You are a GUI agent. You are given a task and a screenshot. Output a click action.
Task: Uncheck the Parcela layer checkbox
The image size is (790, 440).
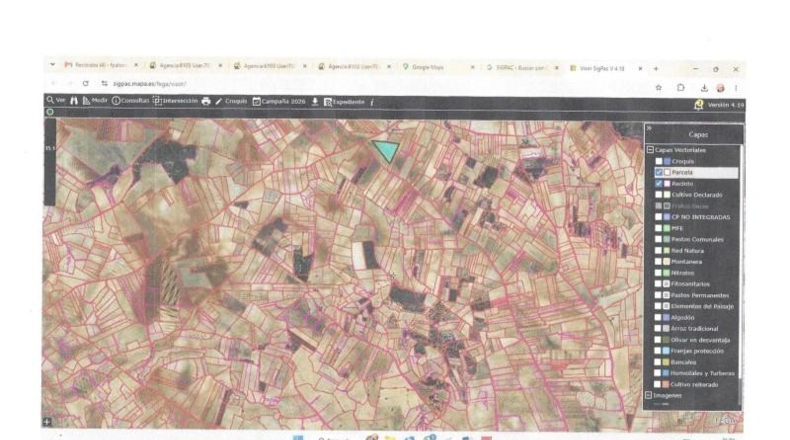coord(659,172)
